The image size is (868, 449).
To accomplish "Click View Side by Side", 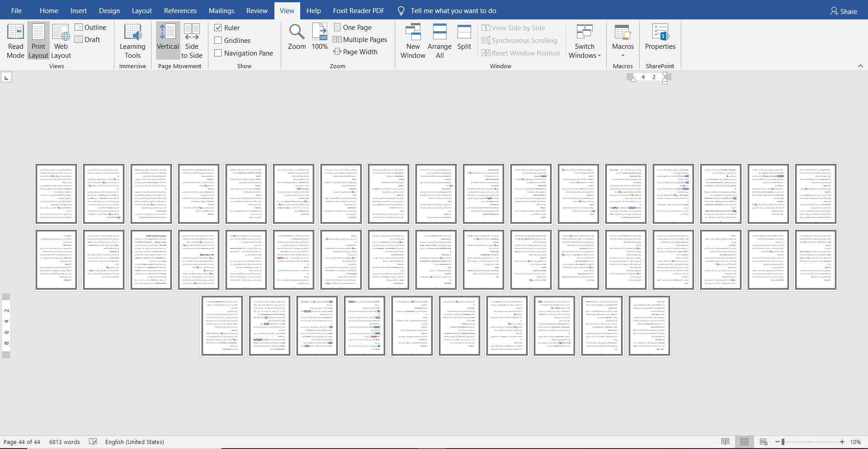I will point(514,28).
